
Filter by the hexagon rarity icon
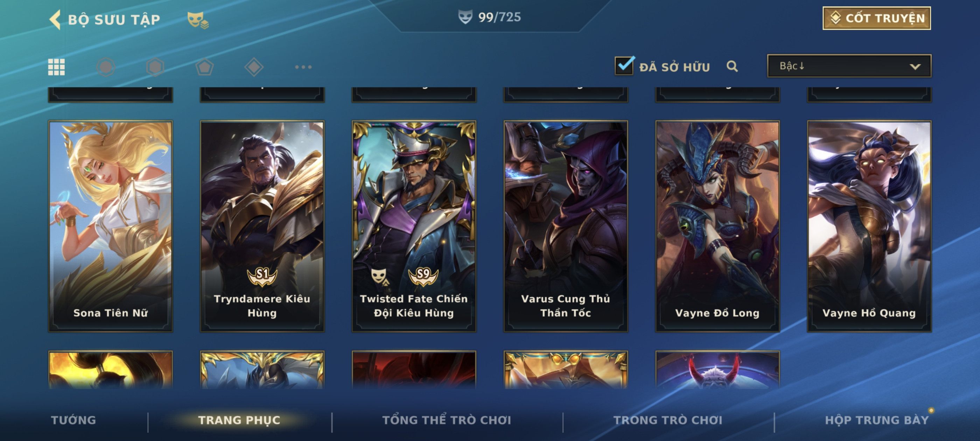point(155,67)
